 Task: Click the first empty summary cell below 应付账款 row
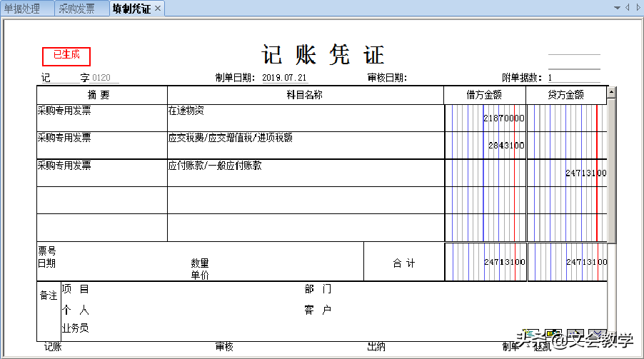(x=102, y=200)
